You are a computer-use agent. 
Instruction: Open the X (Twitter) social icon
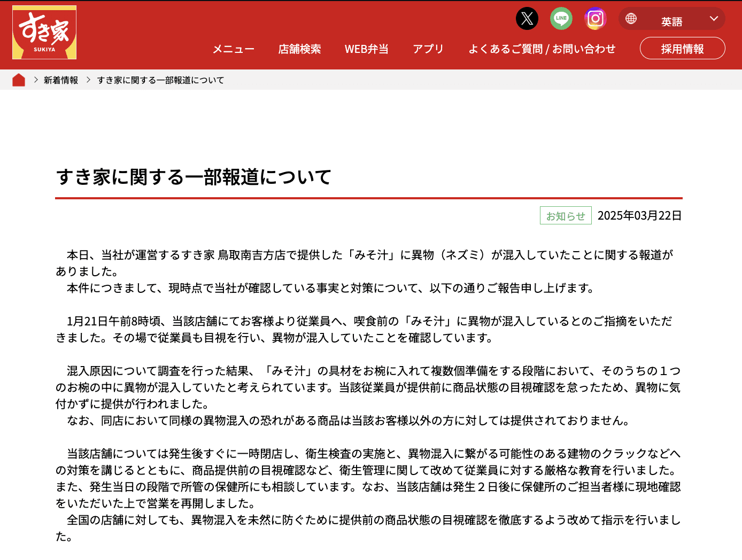point(527,19)
